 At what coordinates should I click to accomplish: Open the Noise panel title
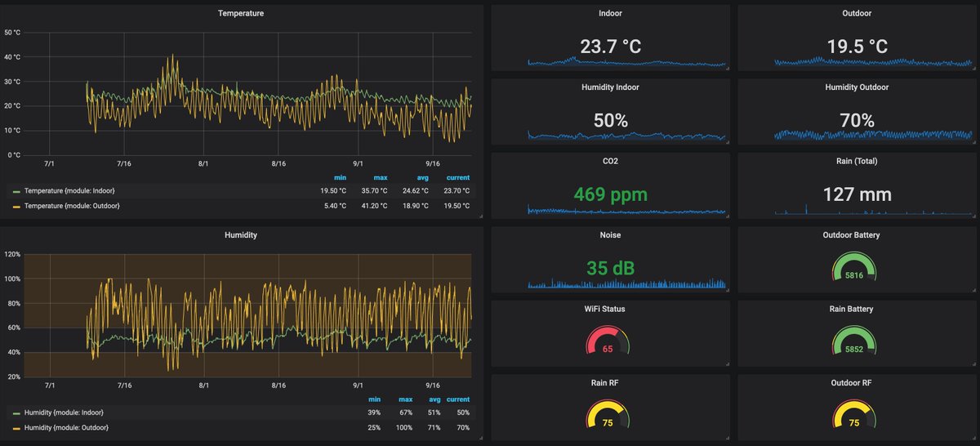[610, 234]
